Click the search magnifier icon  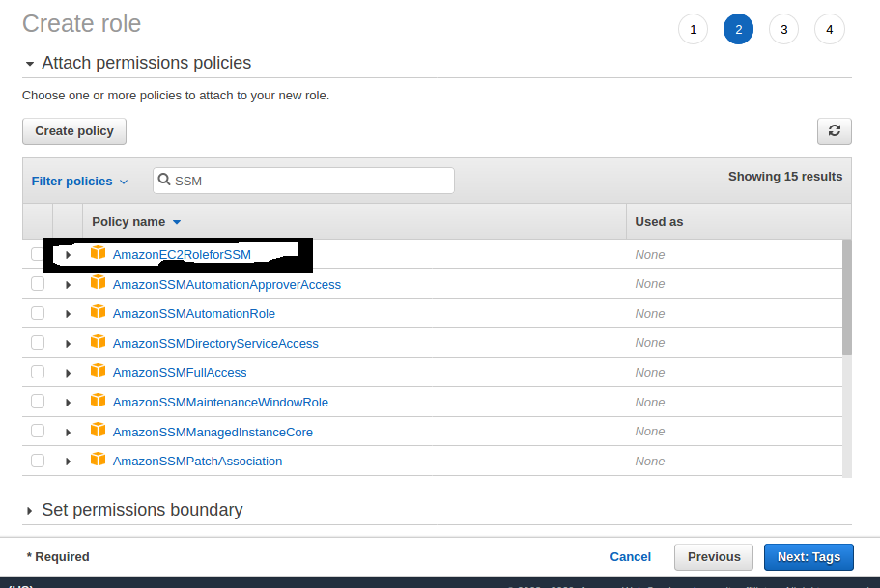(x=164, y=180)
